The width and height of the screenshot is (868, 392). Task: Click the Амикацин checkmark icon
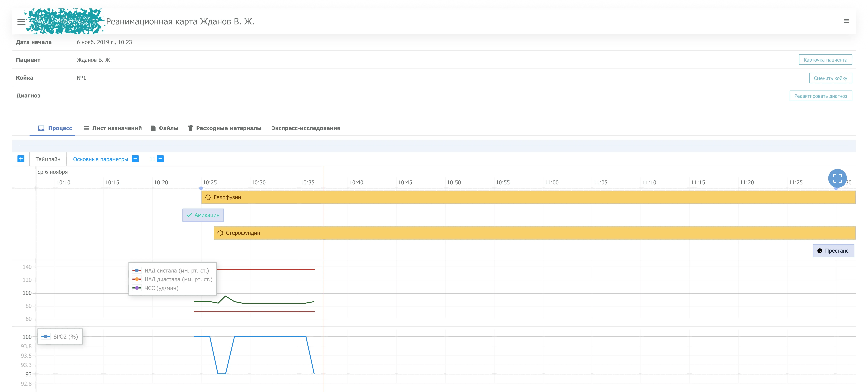click(x=189, y=215)
